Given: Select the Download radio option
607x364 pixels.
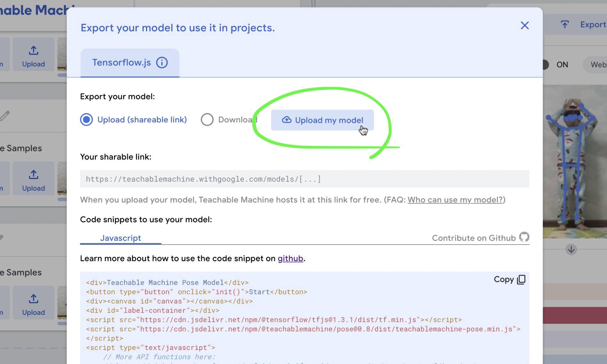Looking at the screenshot, I should [x=207, y=120].
